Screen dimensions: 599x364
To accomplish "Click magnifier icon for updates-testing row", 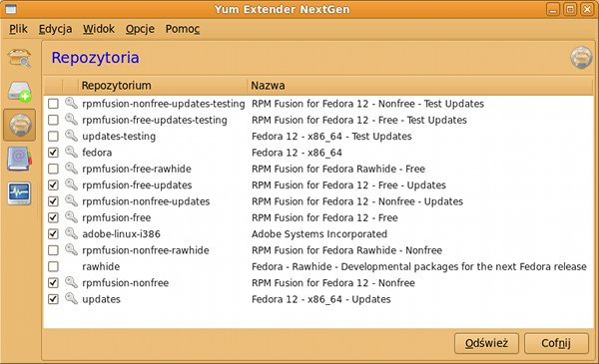I will coord(71,136).
